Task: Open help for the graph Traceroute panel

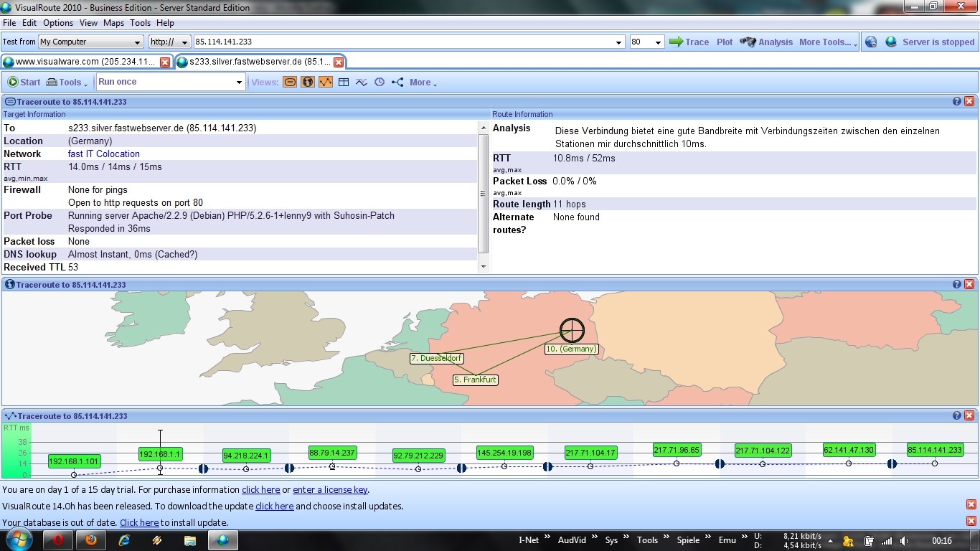Action: 956,416
